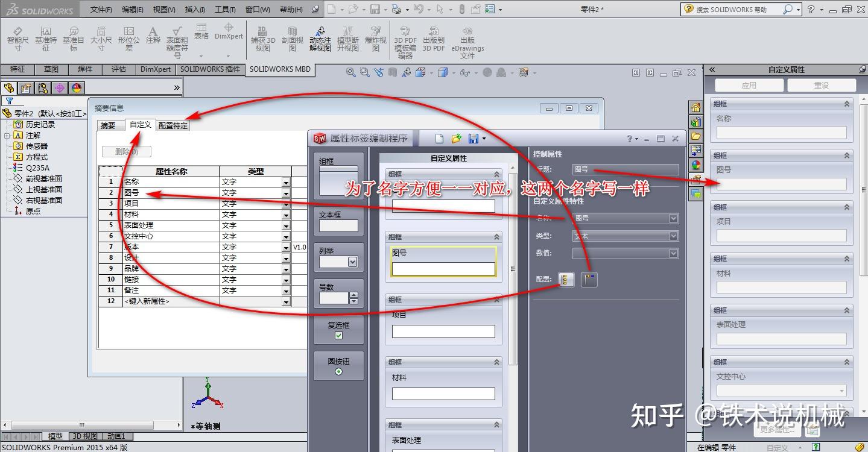This screenshot has height=452, width=868.
Task: Click the 搜索 SOLIDWORKS 帮助 search box
Action: (741, 10)
